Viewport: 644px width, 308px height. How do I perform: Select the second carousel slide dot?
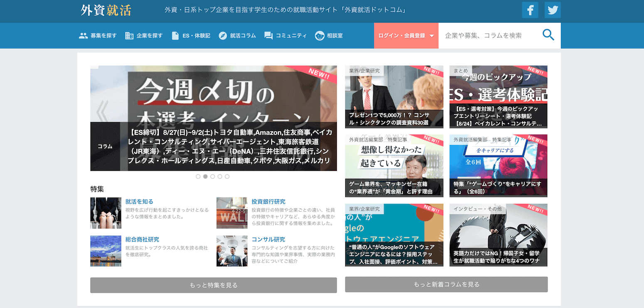(205, 176)
